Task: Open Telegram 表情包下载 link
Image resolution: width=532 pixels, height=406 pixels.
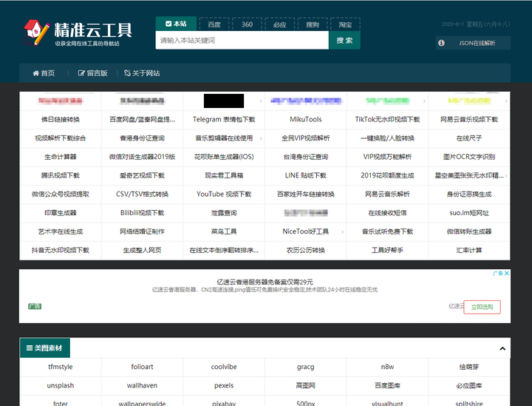Action: coord(224,120)
